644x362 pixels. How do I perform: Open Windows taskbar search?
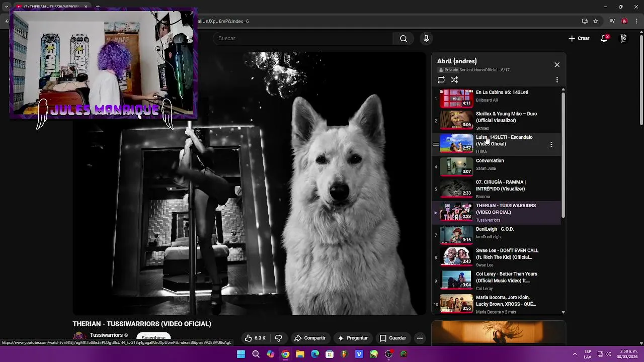pyautogui.click(x=256, y=354)
